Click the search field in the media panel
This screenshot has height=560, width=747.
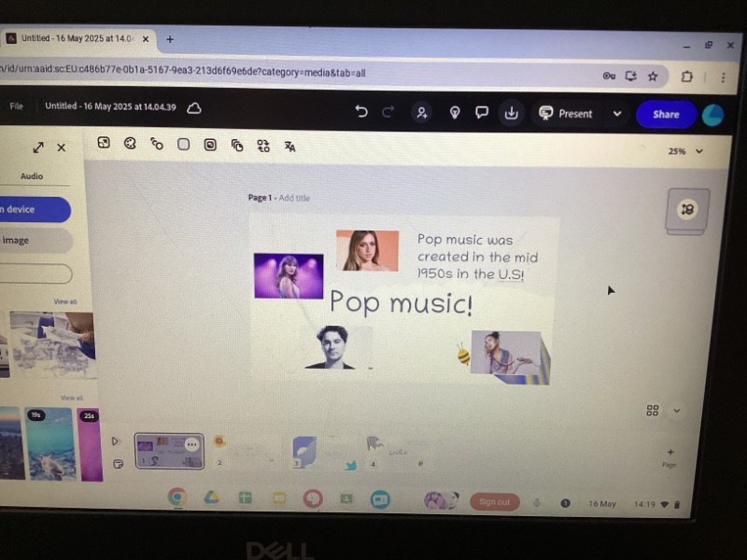click(35, 273)
